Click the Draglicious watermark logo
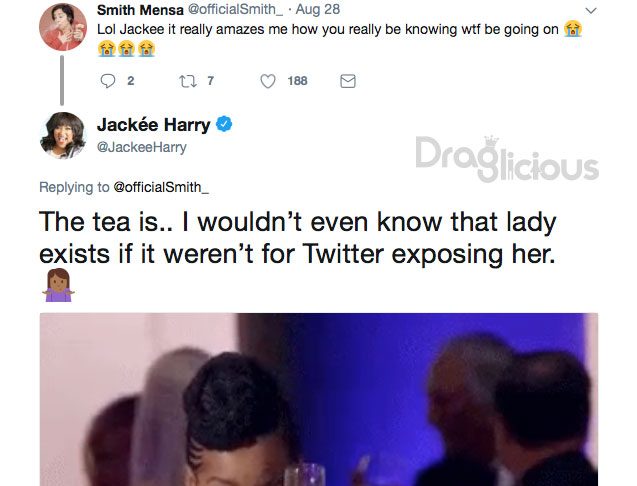 pyautogui.click(x=507, y=159)
